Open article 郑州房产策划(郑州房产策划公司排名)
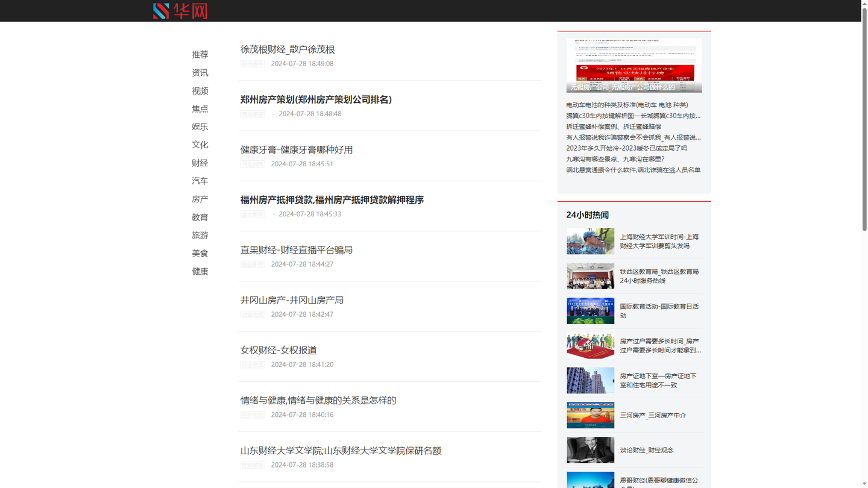The image size is (868, 488). coord(316,99)
